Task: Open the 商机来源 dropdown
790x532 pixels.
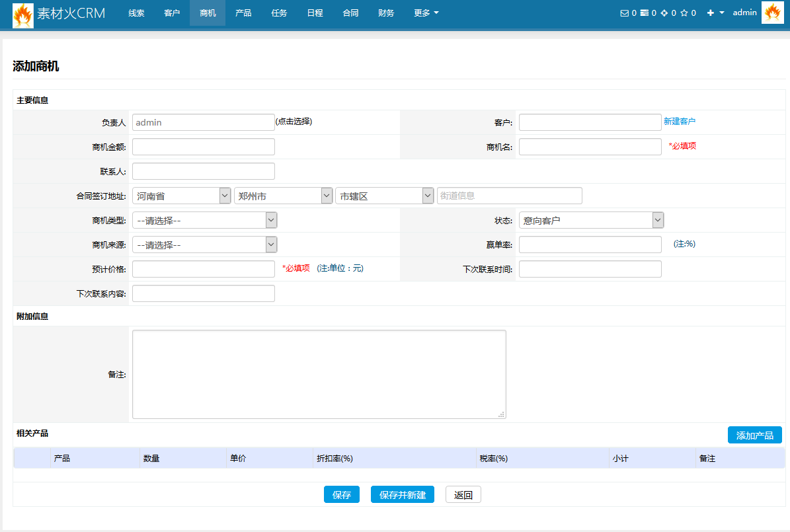Action: tap(204, 245)
